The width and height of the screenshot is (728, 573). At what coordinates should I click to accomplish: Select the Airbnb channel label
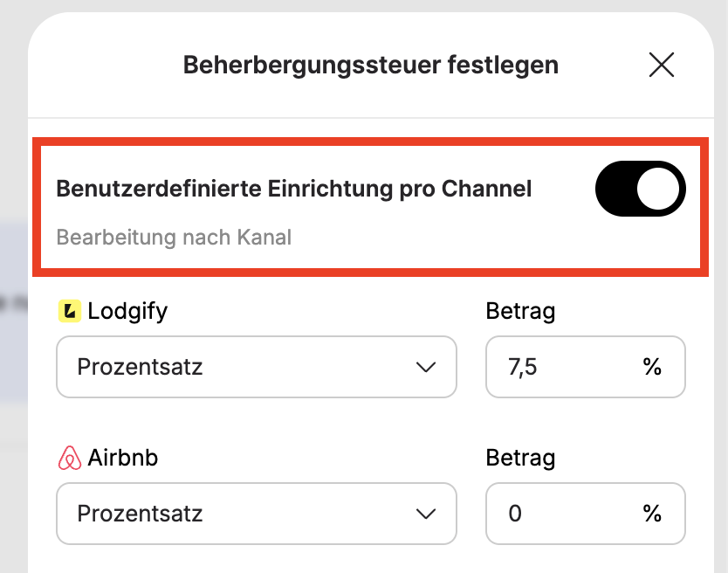click(x=122, y=458)
